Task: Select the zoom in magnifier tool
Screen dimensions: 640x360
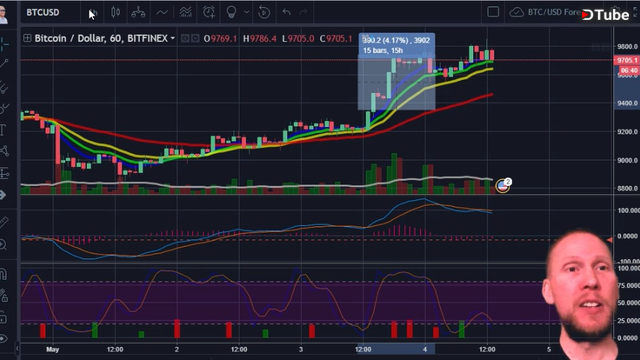Action: [x=4, y=244]
